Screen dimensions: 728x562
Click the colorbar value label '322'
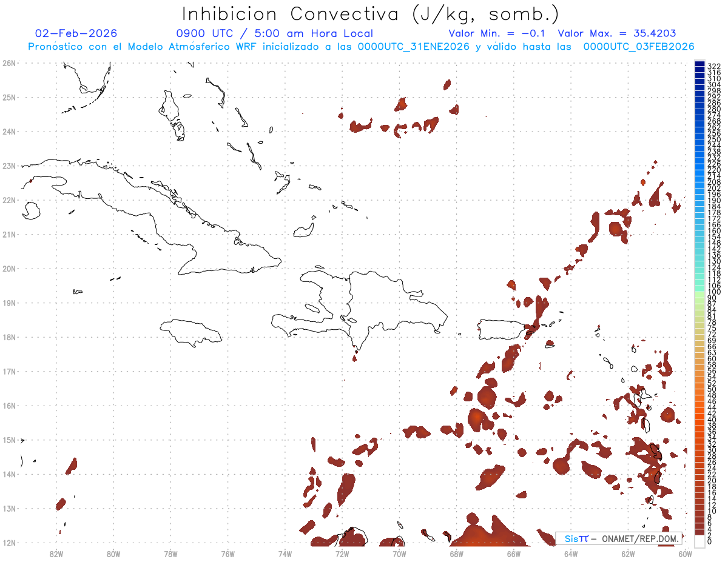click(x=713, y=66)
